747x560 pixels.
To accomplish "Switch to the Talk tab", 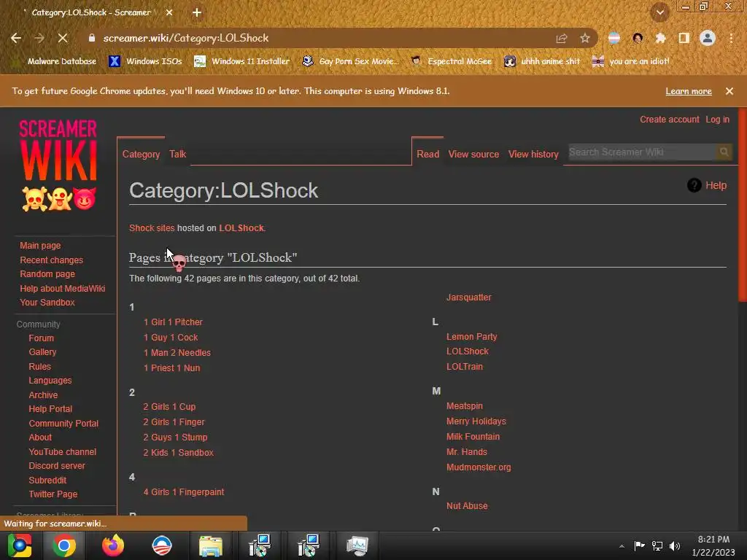I will tap(178, 154).
